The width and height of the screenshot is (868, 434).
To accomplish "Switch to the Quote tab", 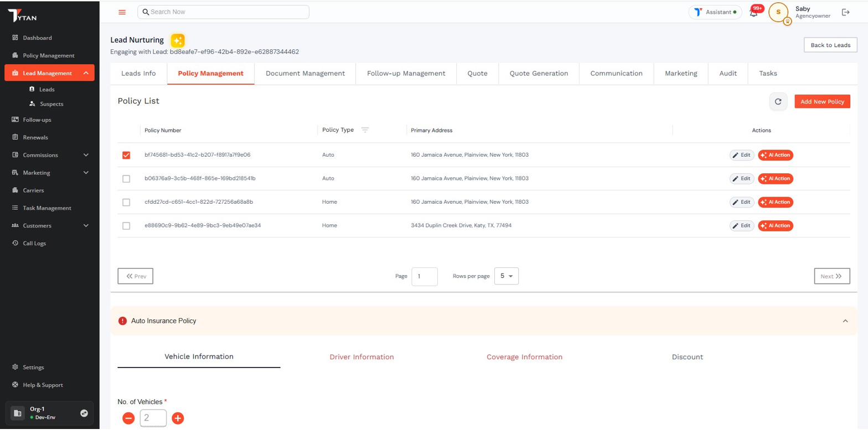I will (477, 74).
